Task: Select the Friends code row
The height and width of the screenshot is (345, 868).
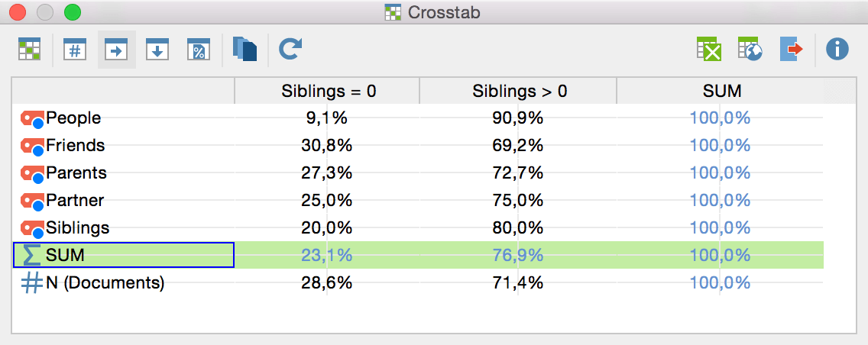Action: click(x=418, y=146)
